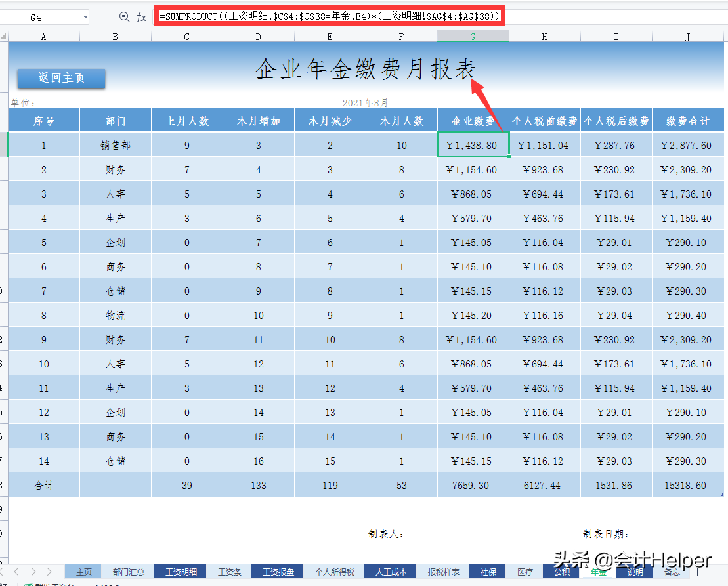This screenshot has width=728, height=586.
Task: Switch to the 主页 sheet tab
Action: (x=83, y=571)
